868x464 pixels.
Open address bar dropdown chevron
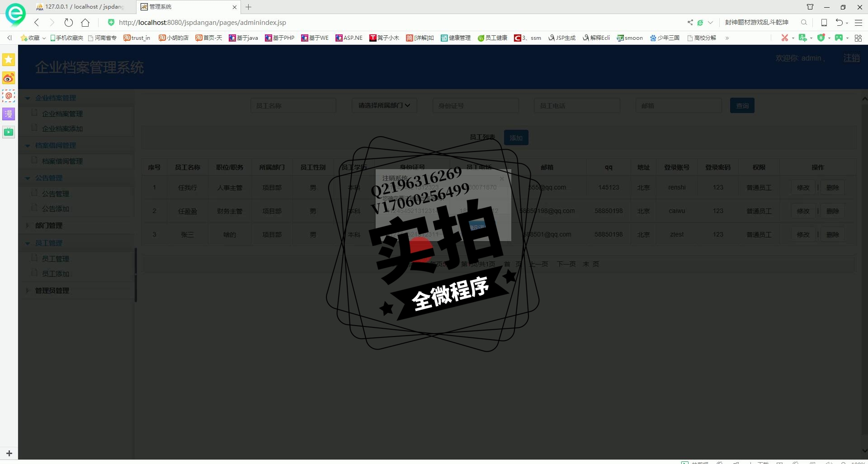tap(710, 22)
